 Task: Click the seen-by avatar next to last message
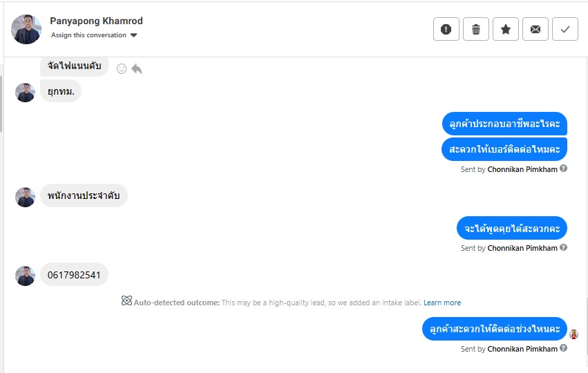point(573,334)
